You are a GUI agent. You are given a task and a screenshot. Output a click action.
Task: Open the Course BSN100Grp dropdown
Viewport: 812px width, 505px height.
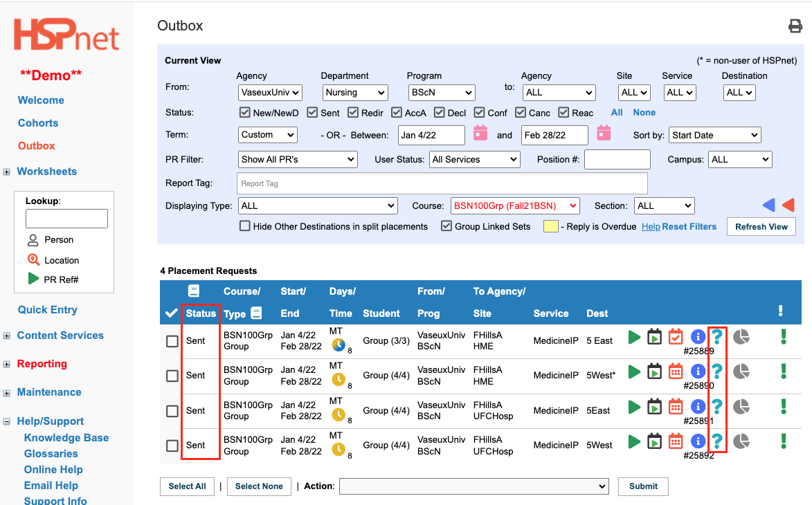[x=515, y=205]
